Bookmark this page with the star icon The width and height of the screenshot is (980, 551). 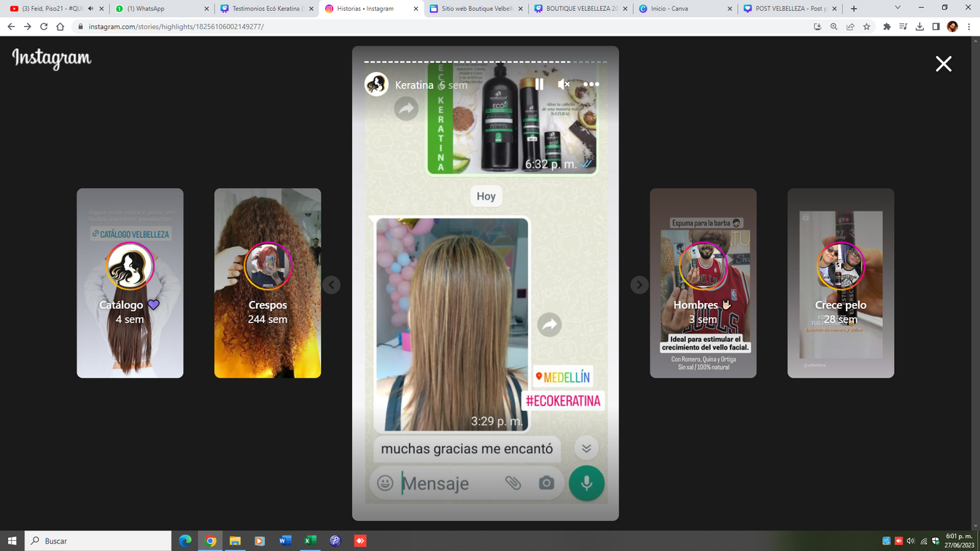point(867,26)
